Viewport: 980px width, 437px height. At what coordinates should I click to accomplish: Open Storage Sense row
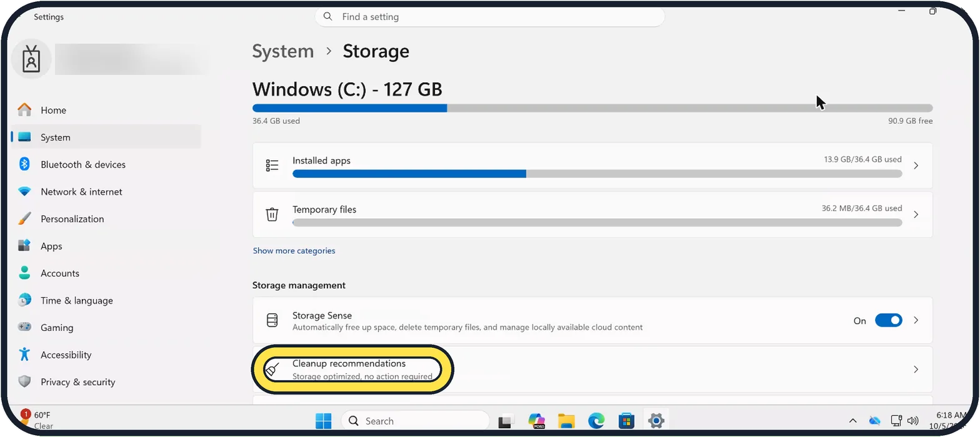pyautogui.click(x=592, y=320)
